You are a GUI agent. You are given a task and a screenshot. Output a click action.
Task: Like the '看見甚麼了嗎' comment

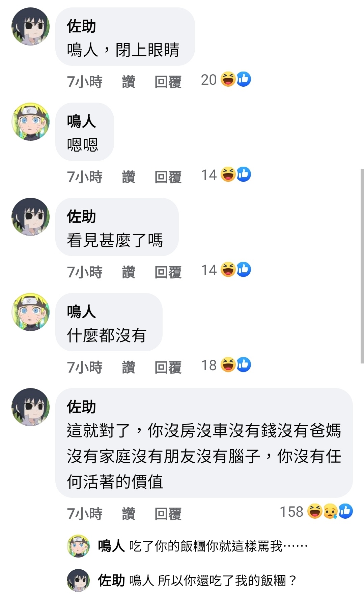point(129,272)
